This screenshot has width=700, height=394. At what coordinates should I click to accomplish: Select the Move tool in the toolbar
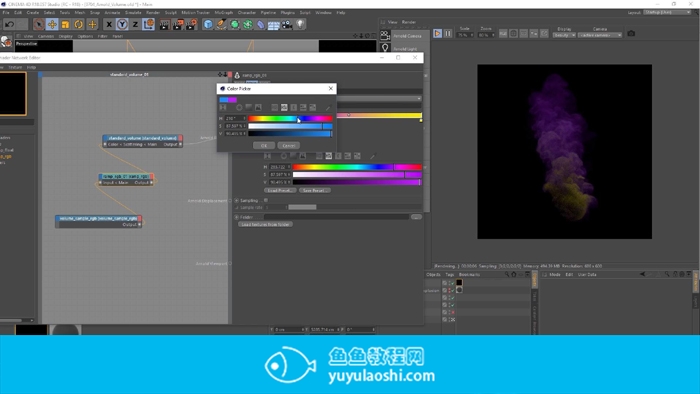52,25
